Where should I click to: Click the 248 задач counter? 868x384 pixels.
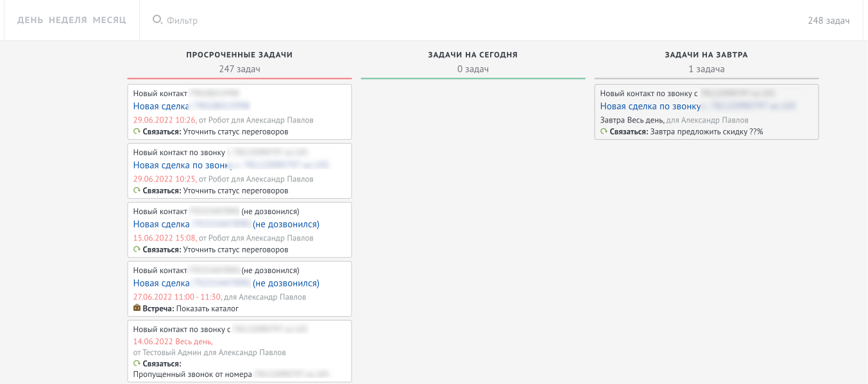pyautogui.click(x=828, y=21)
